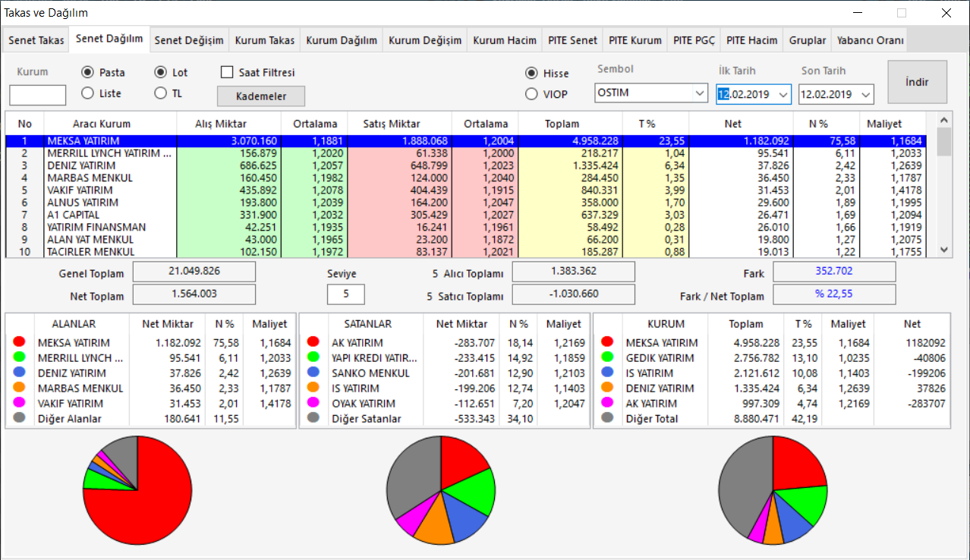Click orange swatch beside MARBAS MENKUL in ALANLAR
Screen dimensions: 970x560
pos(20,389)
